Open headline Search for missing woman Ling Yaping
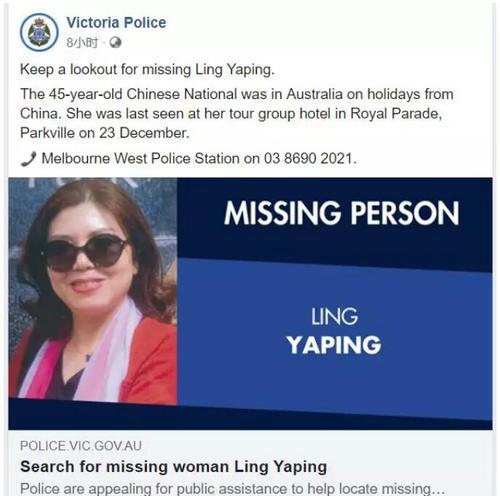 (173, 467)
